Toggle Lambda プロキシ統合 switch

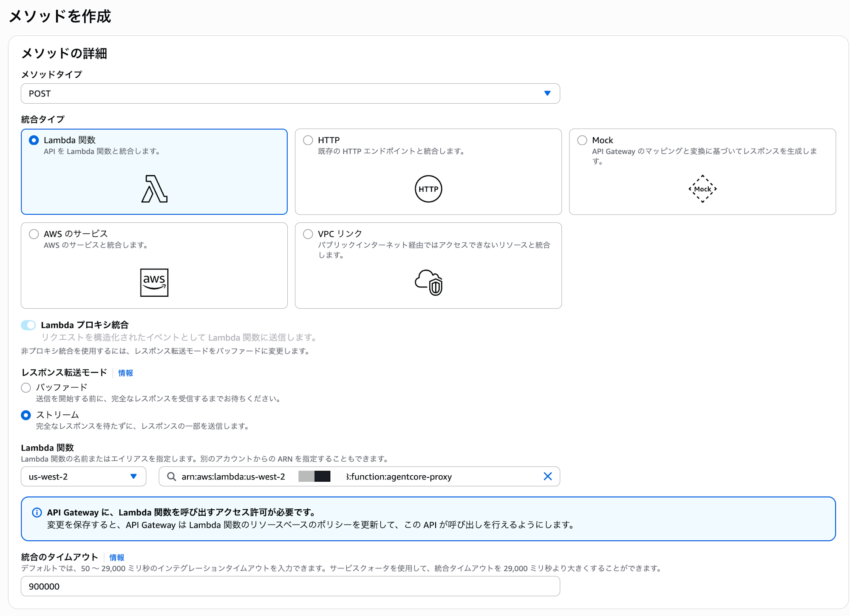pyautogui.click(x=28, y=325)
